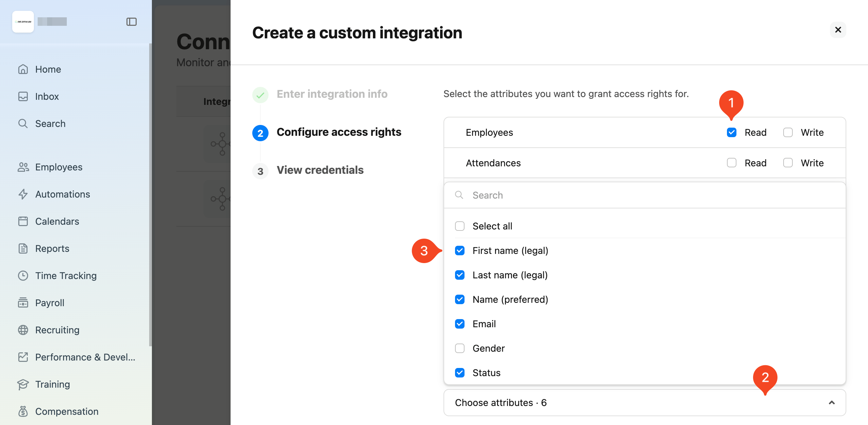Uncheck Employees Read permission
Viewport: 868px width, 425px height.
[x=732, y=132]
